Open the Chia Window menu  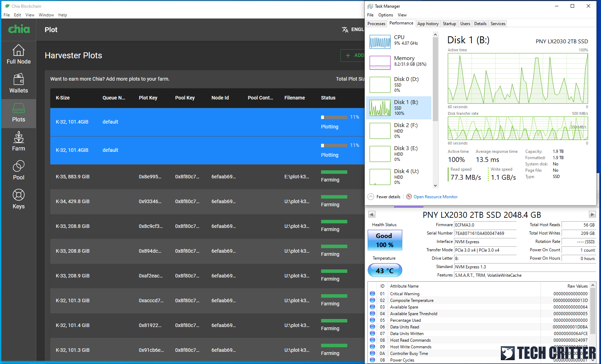click(46, 15)
